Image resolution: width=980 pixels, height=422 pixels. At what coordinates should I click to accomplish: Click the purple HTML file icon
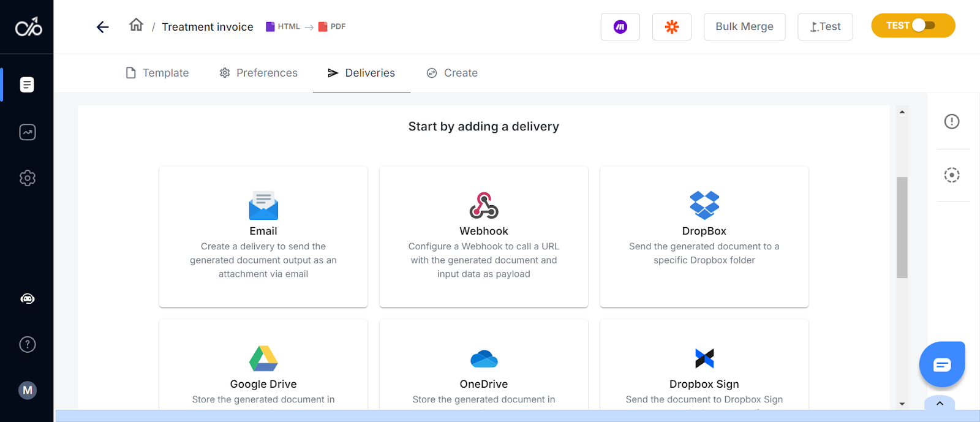click(x=270, y=26)
